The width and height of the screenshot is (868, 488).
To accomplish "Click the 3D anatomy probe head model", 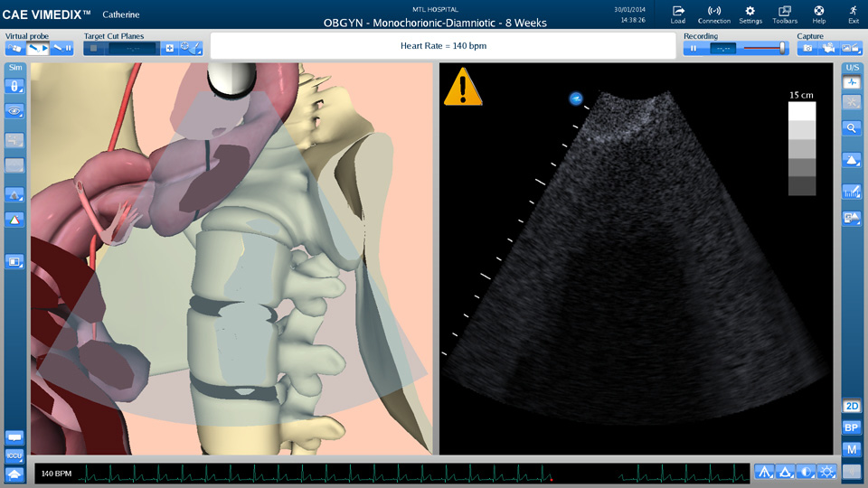I will click(231, 80).
